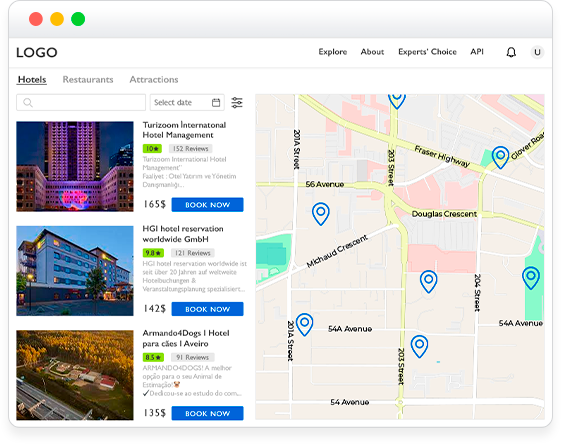The width and height of the screenshot is (561, 444).
Task: Select map pin above Michaud Crescent
Action: (x=321, y=214)
